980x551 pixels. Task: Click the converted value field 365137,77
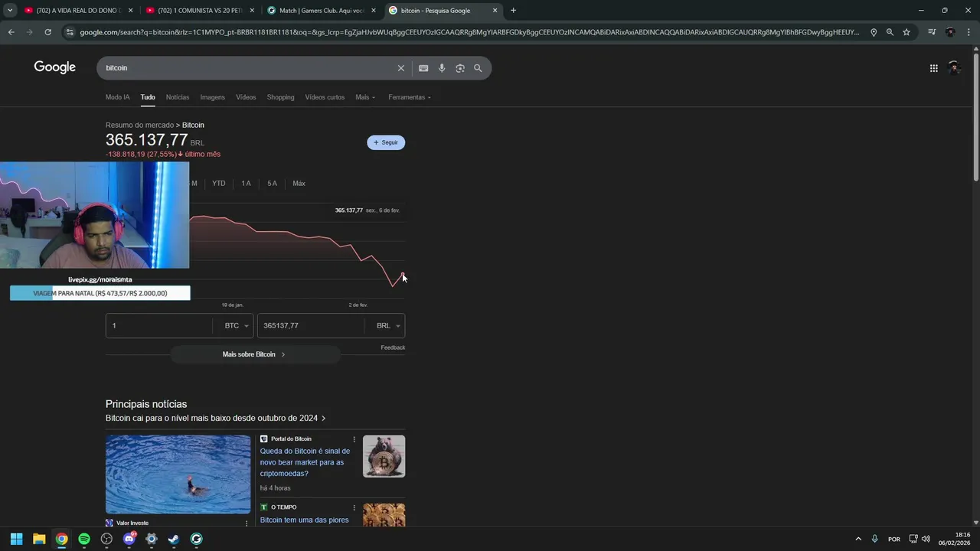point(312,326)
